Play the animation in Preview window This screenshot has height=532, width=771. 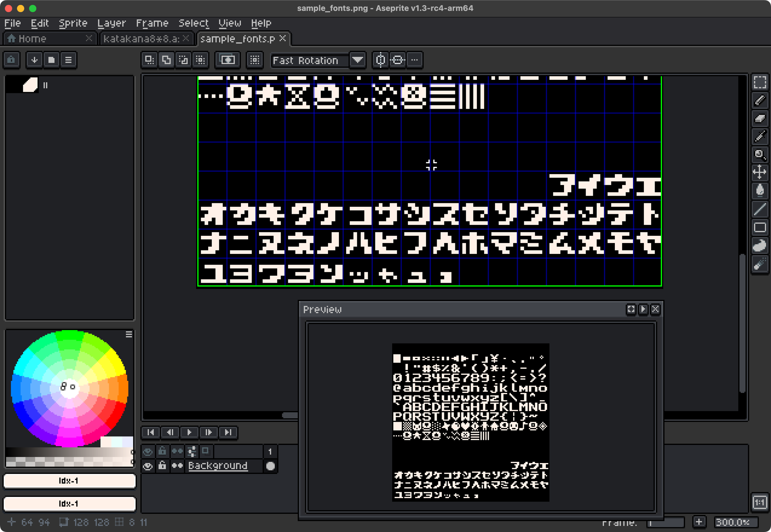(x=643, y=309)
